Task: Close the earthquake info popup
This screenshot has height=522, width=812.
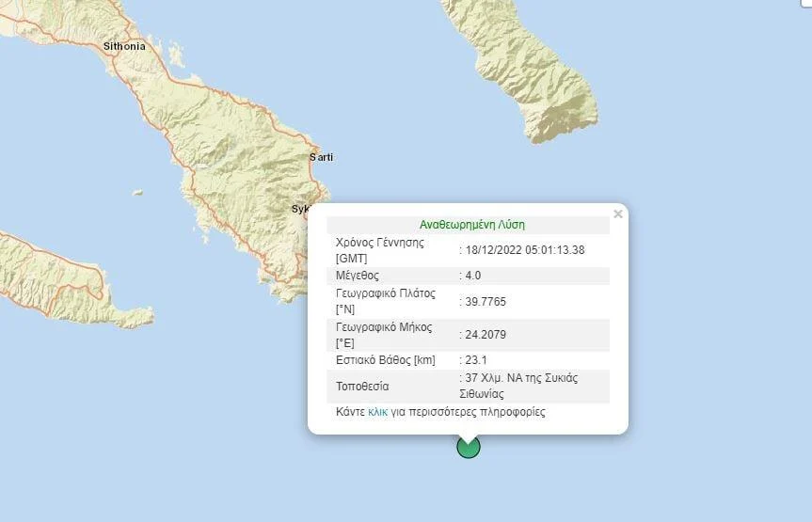Action: pos(618,214)
